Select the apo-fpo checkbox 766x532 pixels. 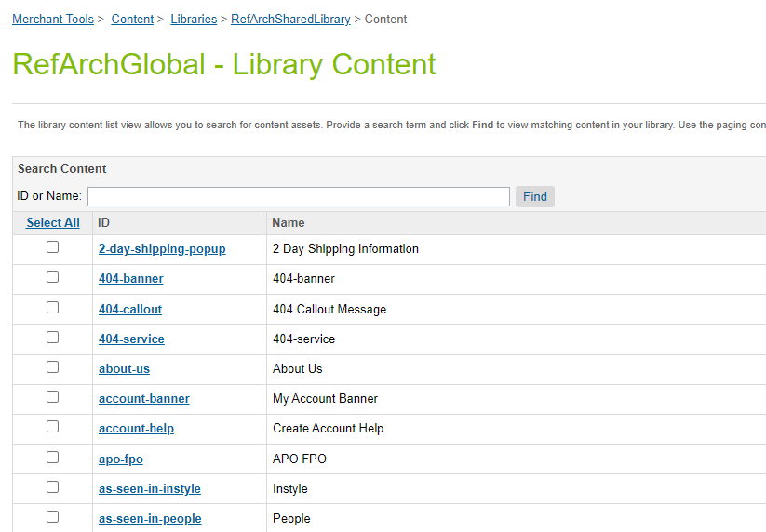(52, 458)
